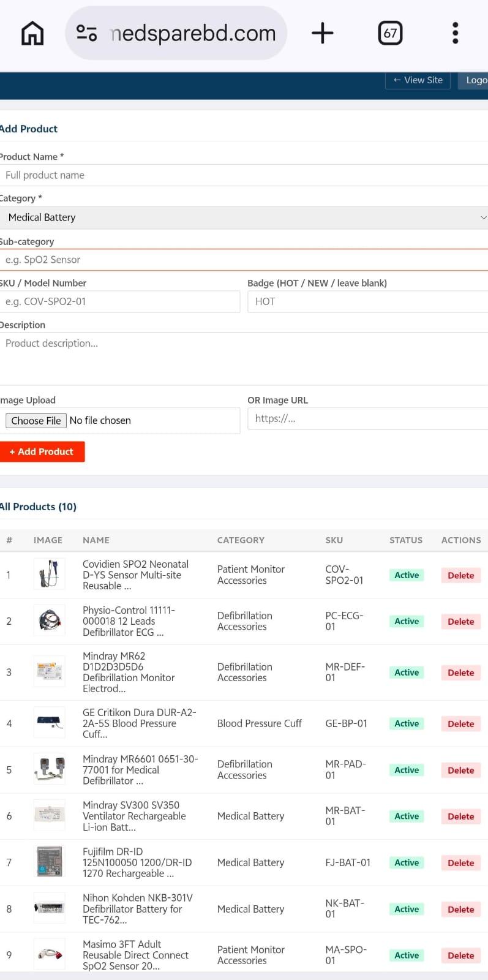Click Active status for NK-BAT-01
488x980 pixels.
tap(407, 909)
